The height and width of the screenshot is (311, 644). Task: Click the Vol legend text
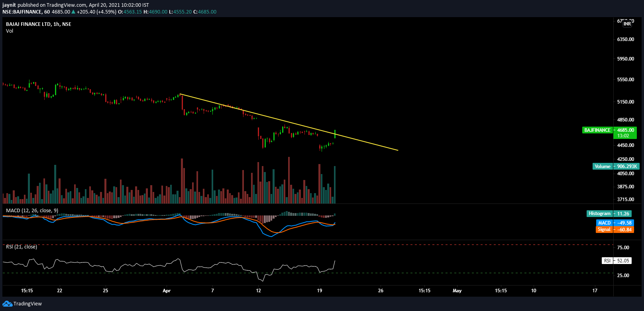pos(10,31)
